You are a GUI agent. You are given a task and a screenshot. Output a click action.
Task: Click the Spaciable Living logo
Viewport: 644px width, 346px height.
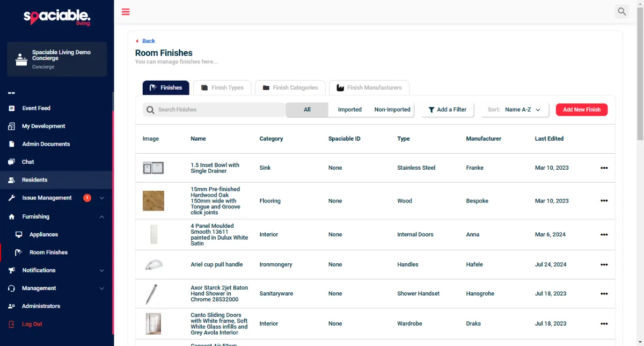(x=57, y=17)
